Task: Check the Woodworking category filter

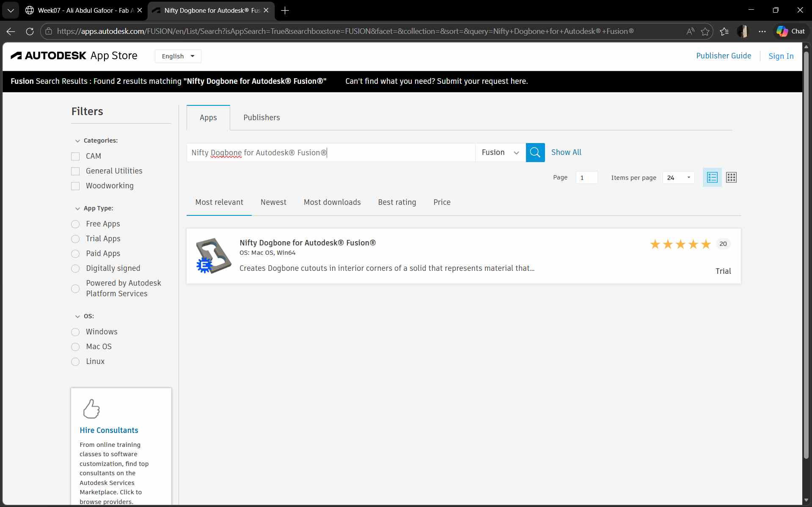Action: [75, 186]
